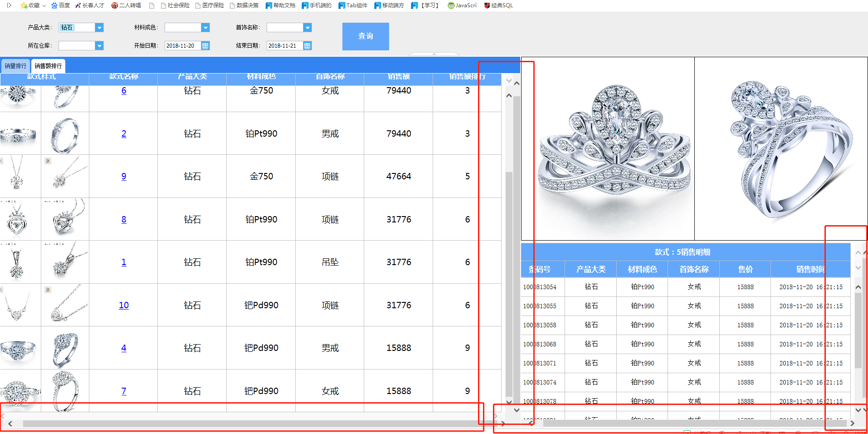
Task: Open calendar picker for 开始日期
Action: (x=205, y=45)
